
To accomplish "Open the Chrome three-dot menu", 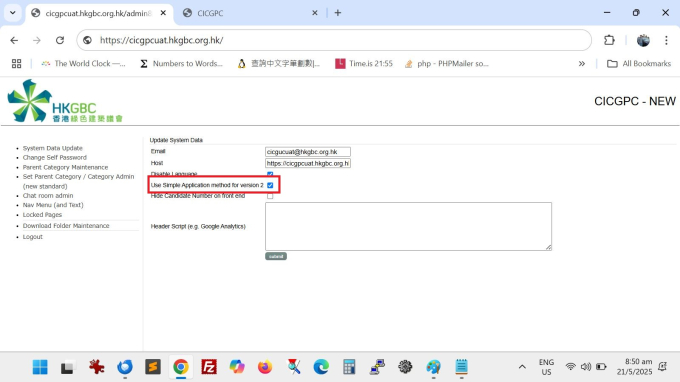I will (666, 40).
